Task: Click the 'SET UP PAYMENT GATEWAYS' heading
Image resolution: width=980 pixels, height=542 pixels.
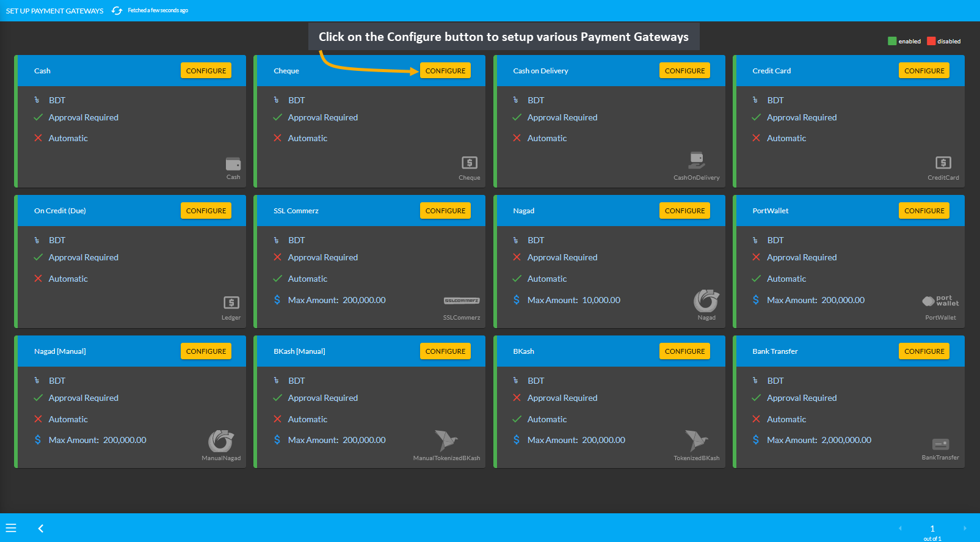Action: click(55, 11)
